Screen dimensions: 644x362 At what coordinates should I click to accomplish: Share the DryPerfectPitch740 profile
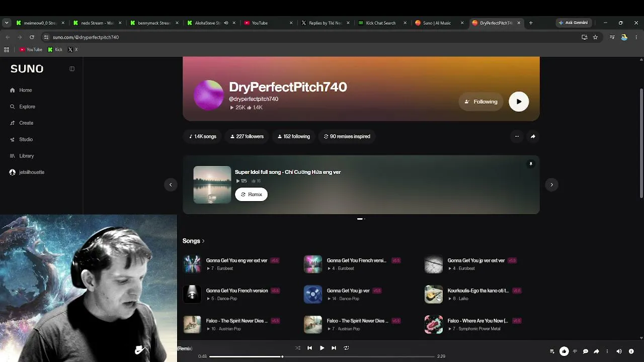[533, 136]
